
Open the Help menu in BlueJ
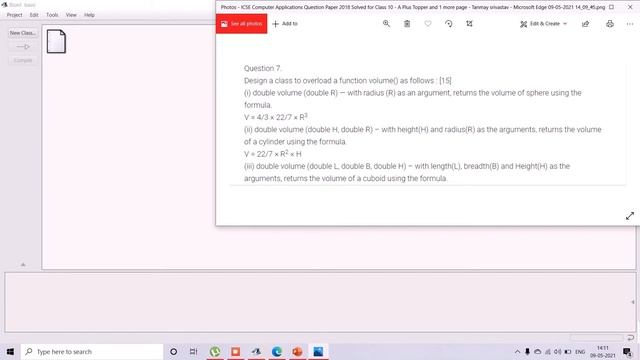tap(89, 15)
